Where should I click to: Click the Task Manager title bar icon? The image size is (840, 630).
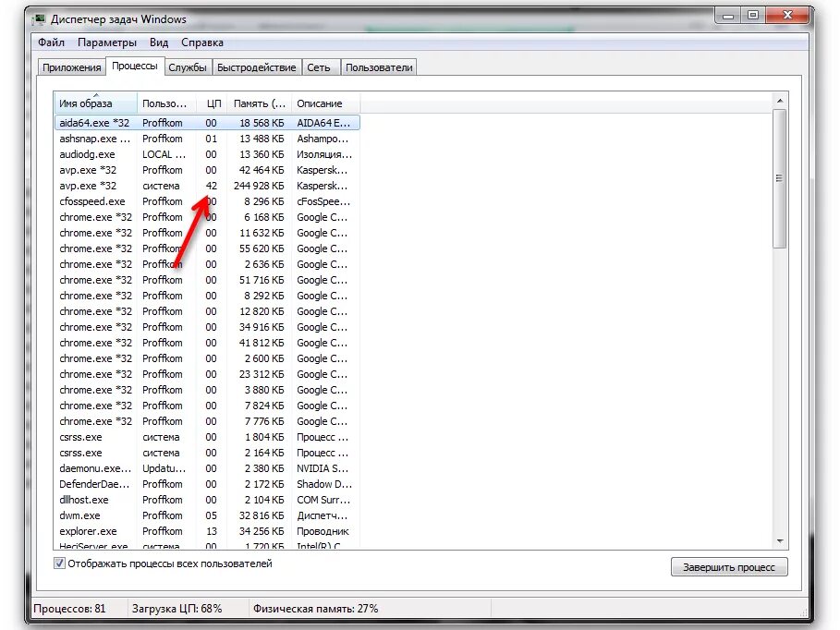(x=39, y=19)
